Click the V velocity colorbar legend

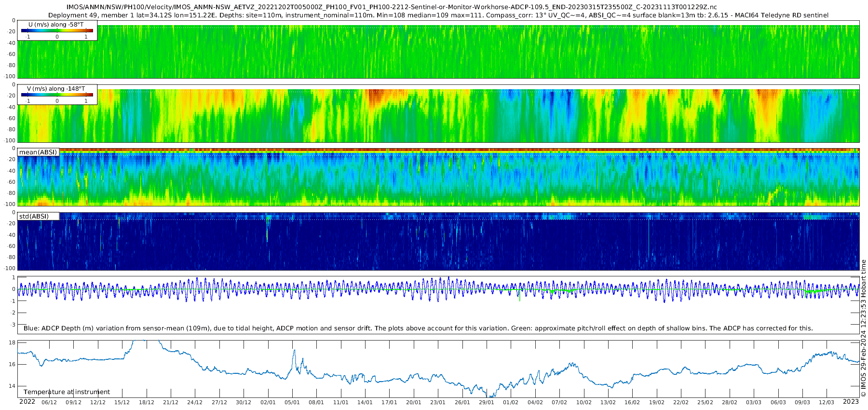(57, 95)
